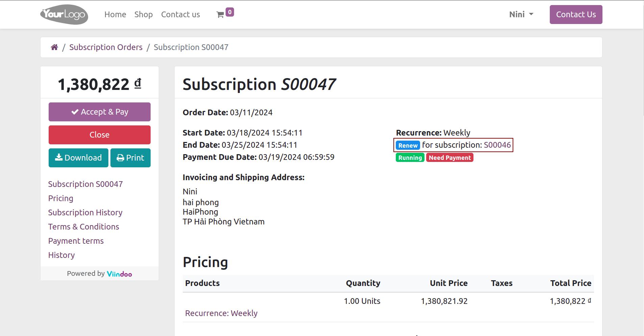The width and height of the screenshot is (644, 336).
Task: Click the purple Contact Us button
Action: pos(576,15)
